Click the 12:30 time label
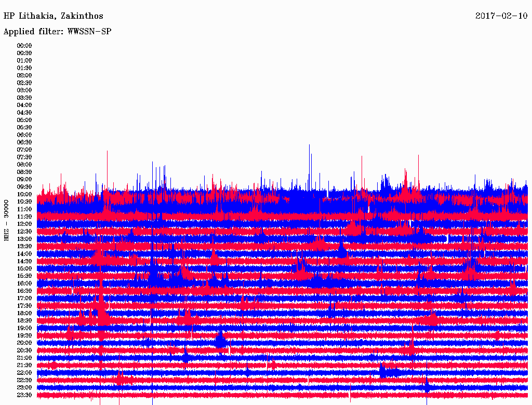The width and height of the screenshot is (532, 405). pyautogui.click(x=24, y=232)
